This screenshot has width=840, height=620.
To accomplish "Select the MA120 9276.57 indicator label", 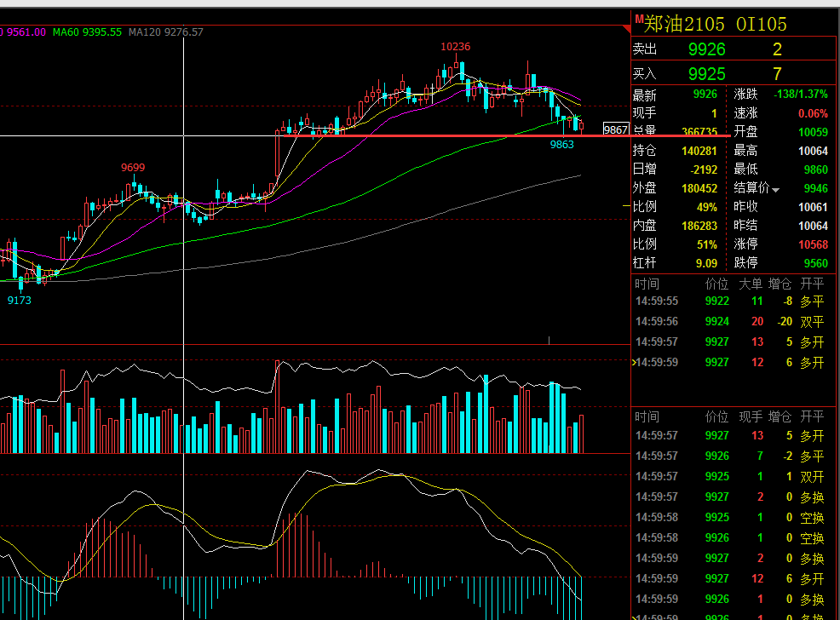I will click(x=166, y=32).
